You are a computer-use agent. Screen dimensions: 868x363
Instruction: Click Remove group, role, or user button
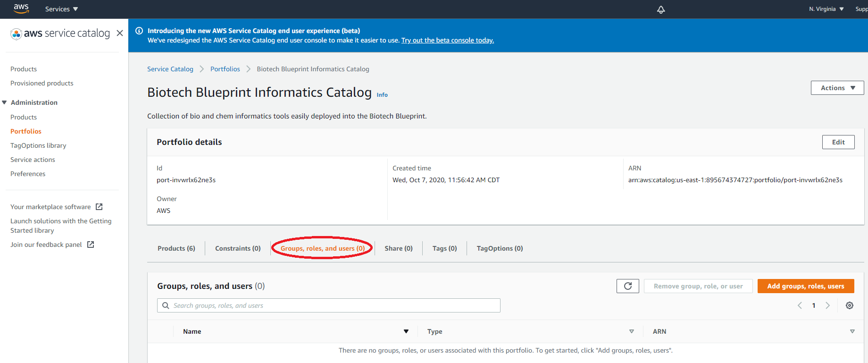tap(698, 286)
